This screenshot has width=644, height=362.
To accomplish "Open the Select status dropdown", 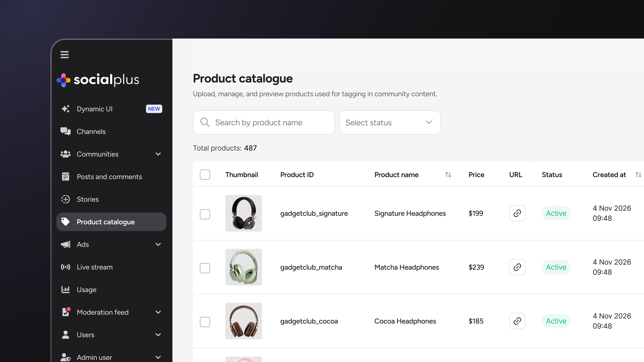I will pos(390,122).
